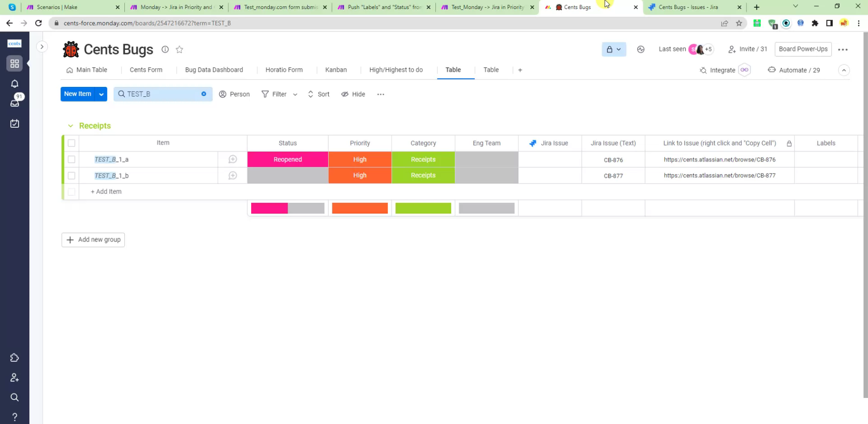Reload the page in browser
Image resolution: width=868 pixels, height=424 pixels.
tap(38, 23)
